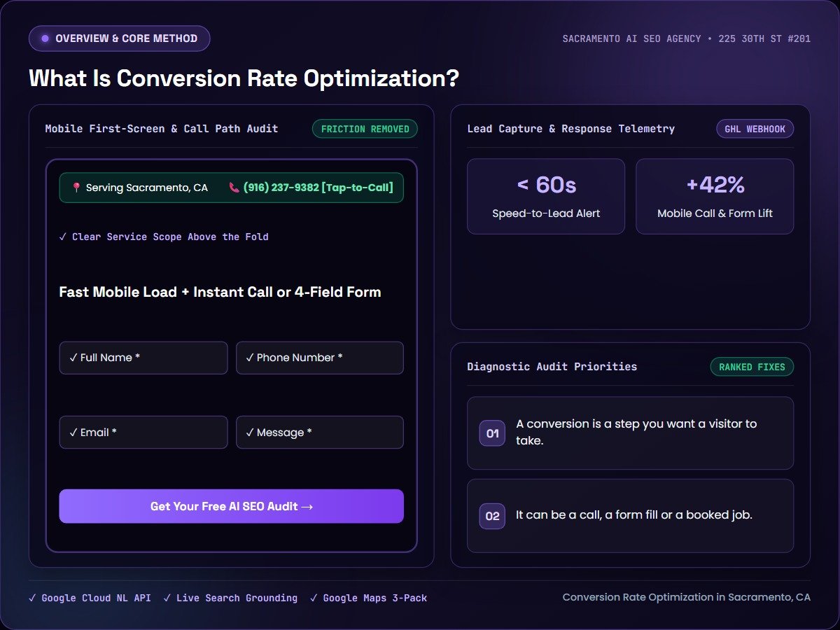Click 'Mobile First-Screen & Call Path Audit' heading
Image resolution: width=840 pixels, height=630 pixels.
point(162,129)
